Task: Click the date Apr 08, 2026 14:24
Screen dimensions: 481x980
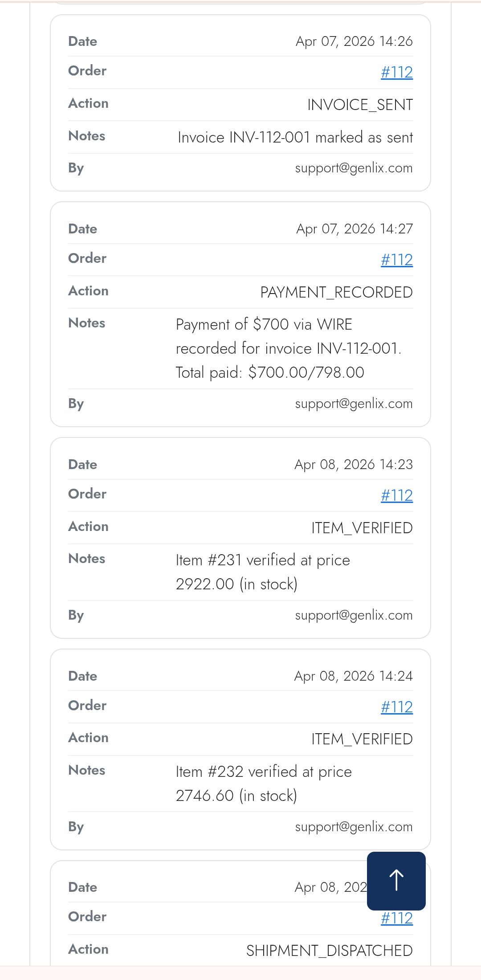Action: coord(354,676)
